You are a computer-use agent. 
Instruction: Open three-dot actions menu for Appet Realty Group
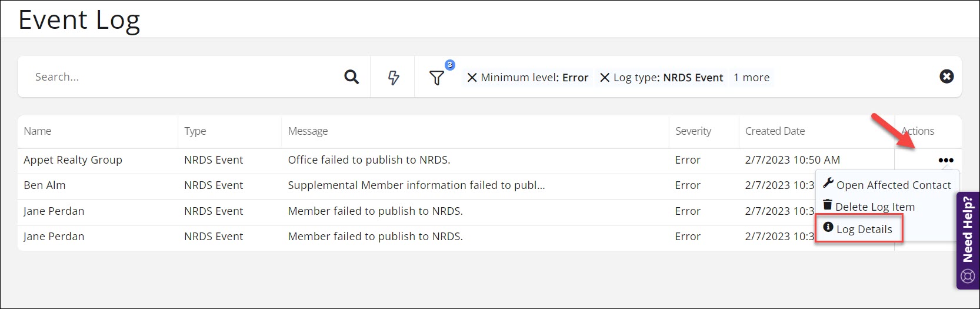[946, 160]
